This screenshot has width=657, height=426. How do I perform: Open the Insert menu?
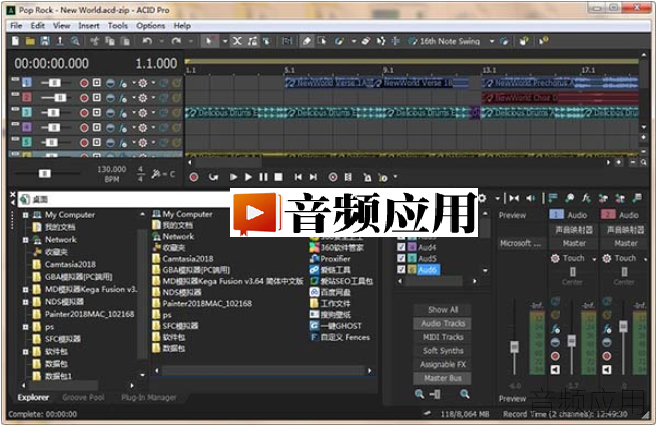[89, 26]
